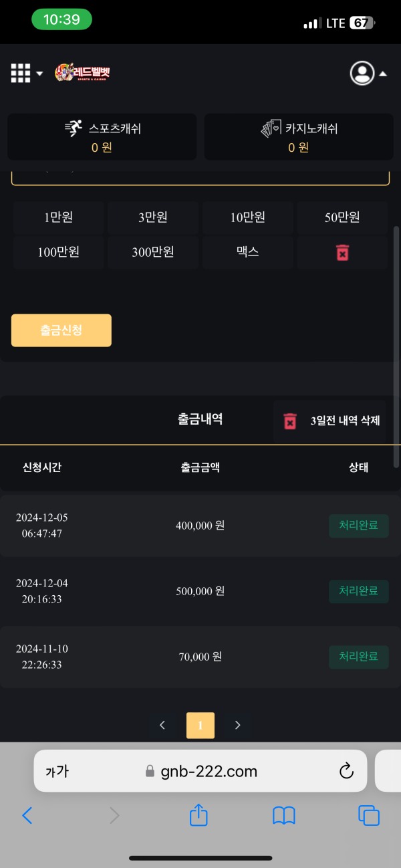Tap the Safari tab overview icon
Viewport: 401px width, 868px height.
click(x=368, y=815)
